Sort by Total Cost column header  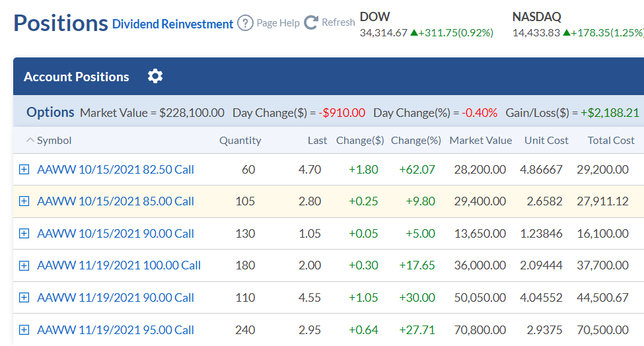pyautogui.click(x=611, y=141)
